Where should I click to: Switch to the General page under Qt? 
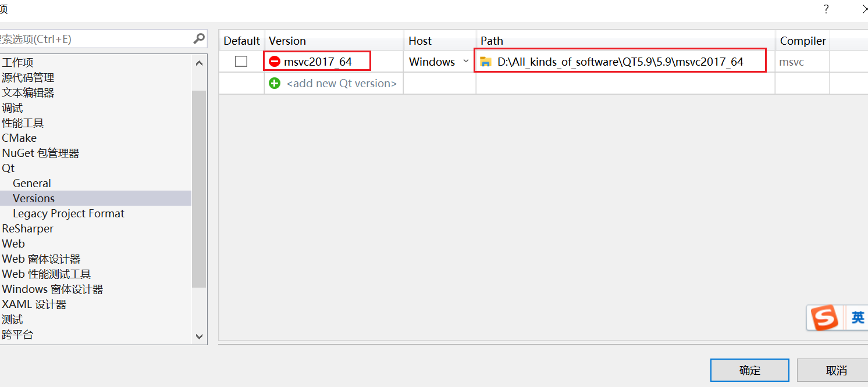[x=32, y=182]
